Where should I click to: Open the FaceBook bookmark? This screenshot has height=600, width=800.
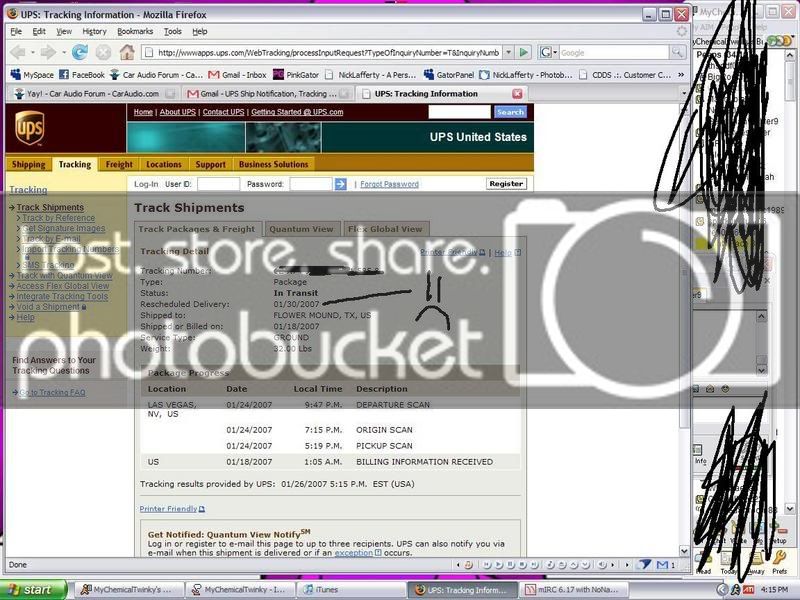tap(82, 75)
